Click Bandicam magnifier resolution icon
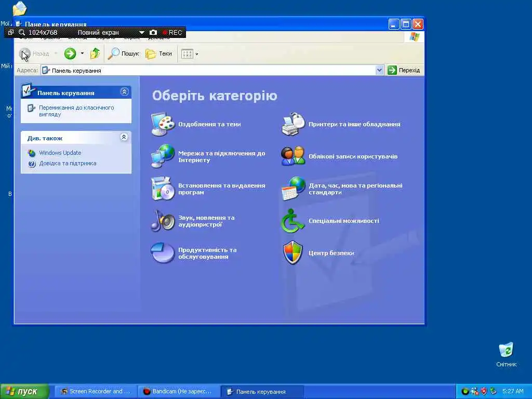This screenshot has height=399, width=532. coord(22,32)
